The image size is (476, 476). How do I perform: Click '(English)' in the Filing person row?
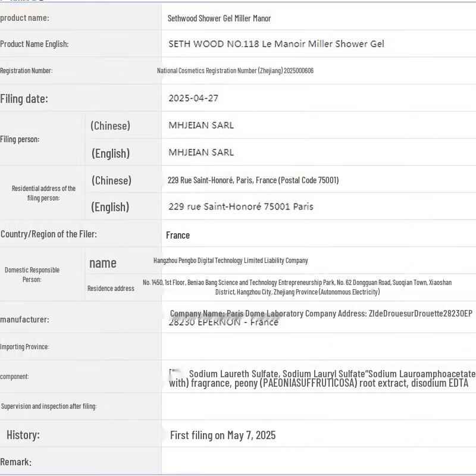click(x=111, y=154)
